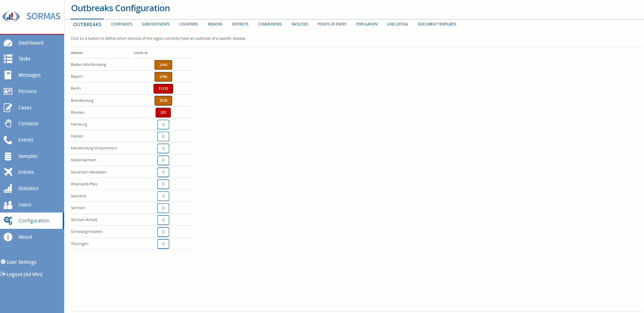Switch to Points of Entry tab
Screen dimensions: 644x313
pyautogui.click(x=332, y=24)
